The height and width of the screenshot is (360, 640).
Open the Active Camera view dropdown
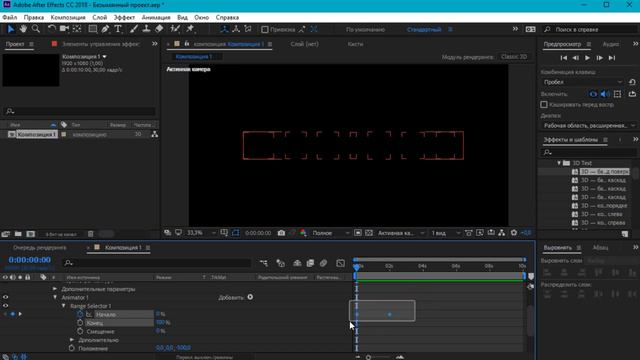click(401, 233)
